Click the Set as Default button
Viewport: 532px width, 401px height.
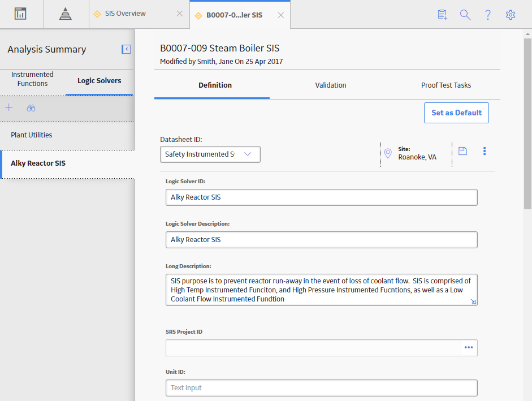tap(456, 113)
